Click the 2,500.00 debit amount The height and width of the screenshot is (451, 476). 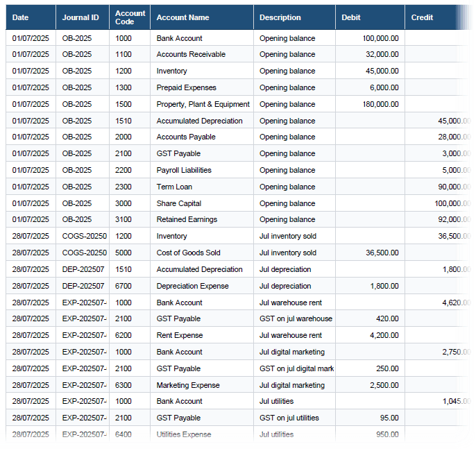click(x=384, y=386)
